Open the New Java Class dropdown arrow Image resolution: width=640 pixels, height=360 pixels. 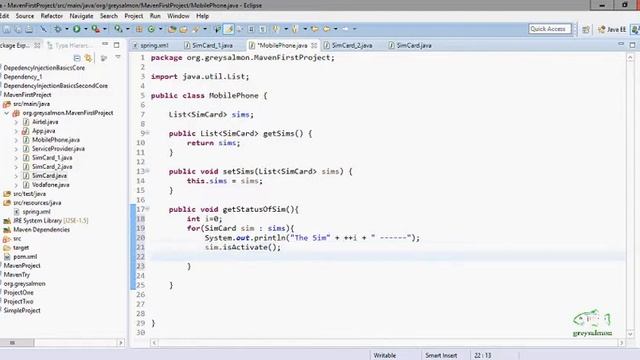(160, 29)
